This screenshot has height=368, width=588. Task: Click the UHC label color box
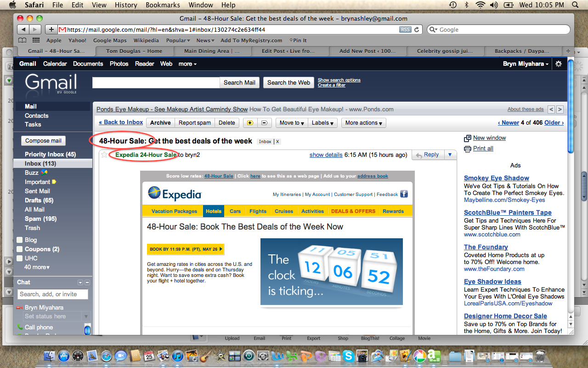coord(19,258)
